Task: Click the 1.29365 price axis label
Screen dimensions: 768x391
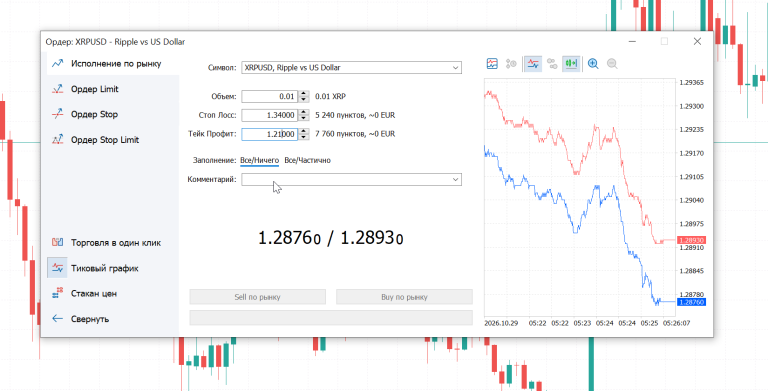Action: [x=692, y=82]
